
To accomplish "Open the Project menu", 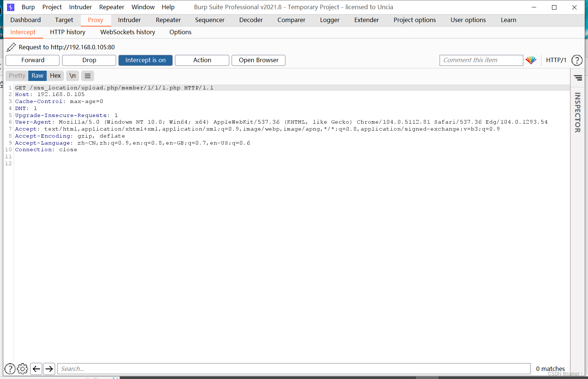I will point(52,7).
